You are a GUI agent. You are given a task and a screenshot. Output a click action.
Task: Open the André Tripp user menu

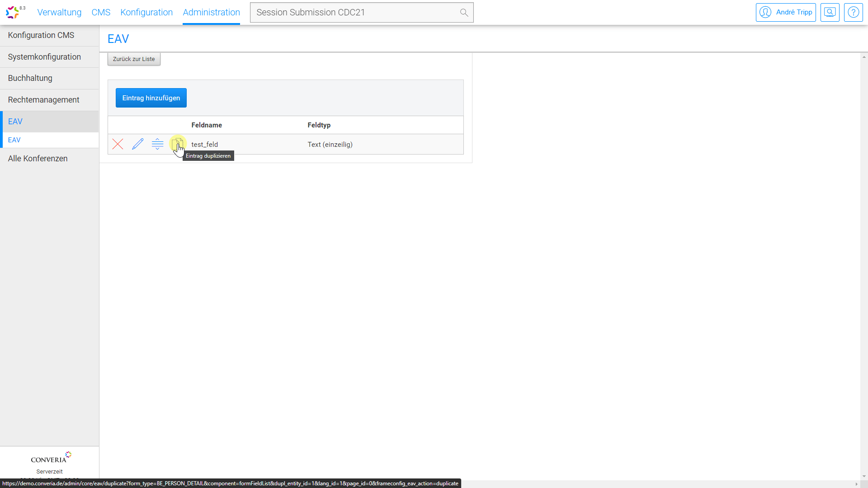click(786, 13)
